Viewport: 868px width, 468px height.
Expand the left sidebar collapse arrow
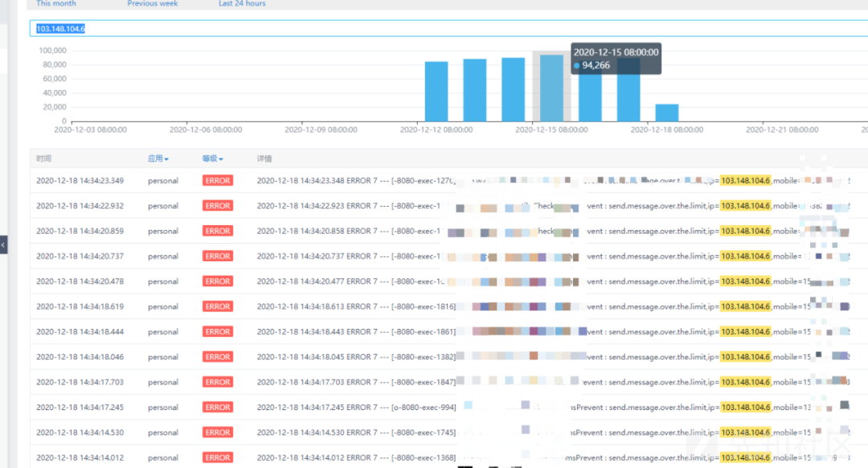pyautogui.click(x=3, y=244)
